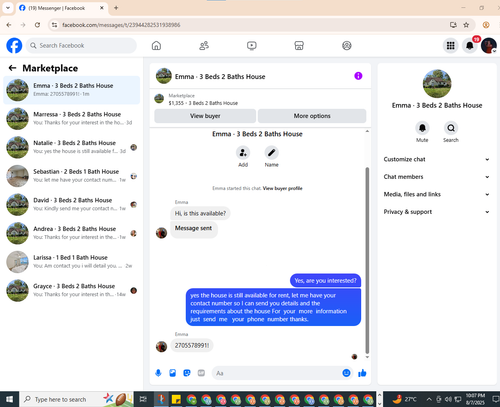Click the Name pencil icon in chat
The height and width of the screenshot is (407, 500).
(272, 153)
